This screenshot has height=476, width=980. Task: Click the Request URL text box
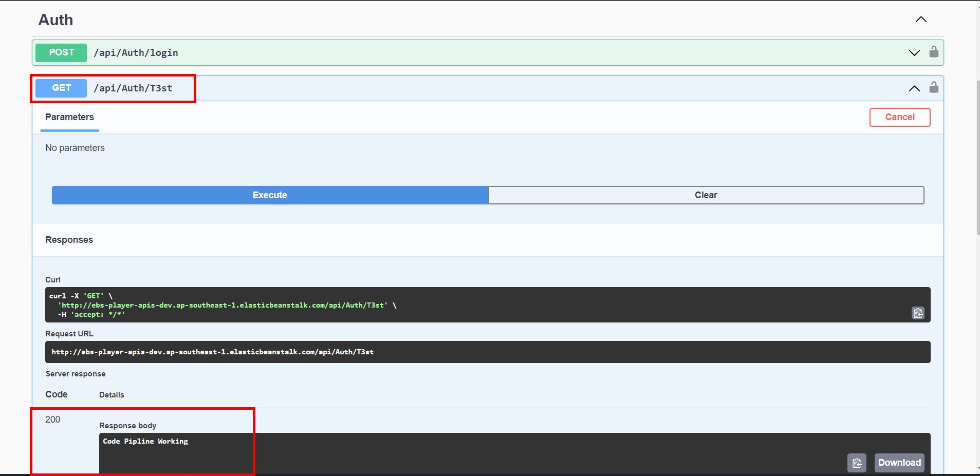click(488, 352)
